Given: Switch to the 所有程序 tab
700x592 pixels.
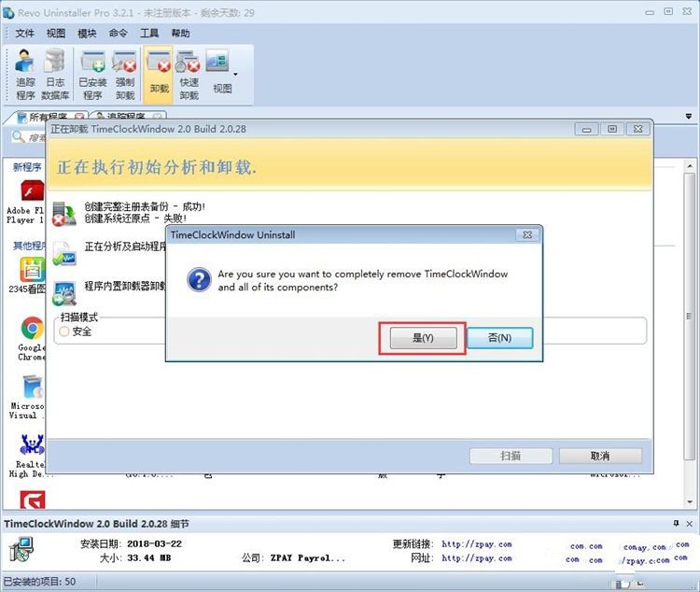Looking at the screenshot, I should click(x=48, y=117).
